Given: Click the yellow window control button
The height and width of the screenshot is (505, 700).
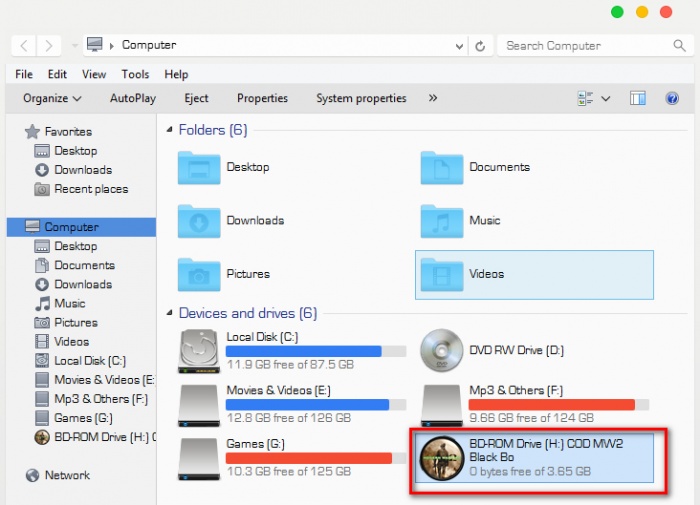Looking at the screenshot, I should pos(642,12).
